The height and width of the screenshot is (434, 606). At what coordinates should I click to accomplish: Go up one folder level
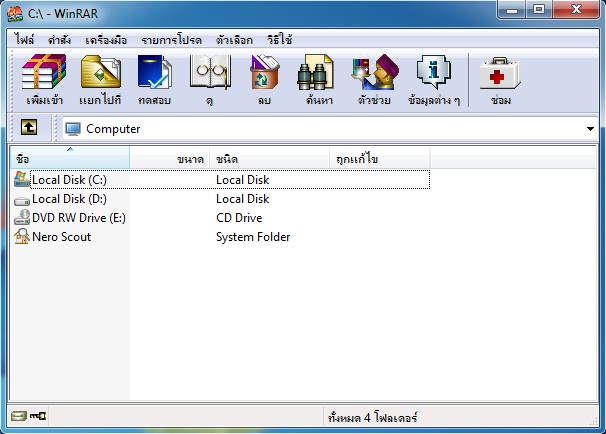tap(29, 127)
